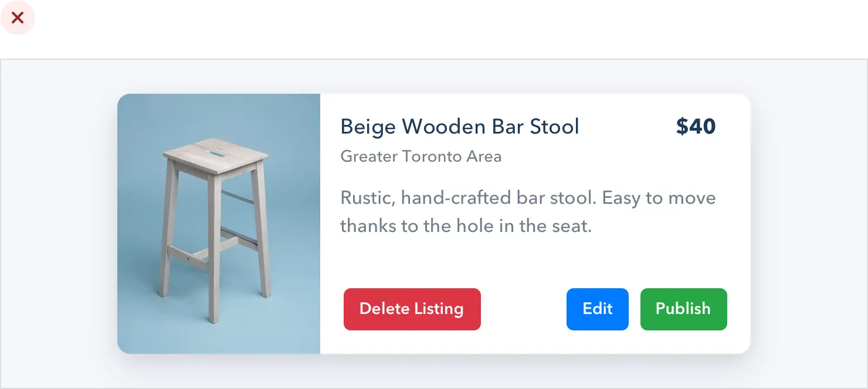The image size is (868, 389).
Task: Select the bar stool product photo
Action: (x=219, y=223)
